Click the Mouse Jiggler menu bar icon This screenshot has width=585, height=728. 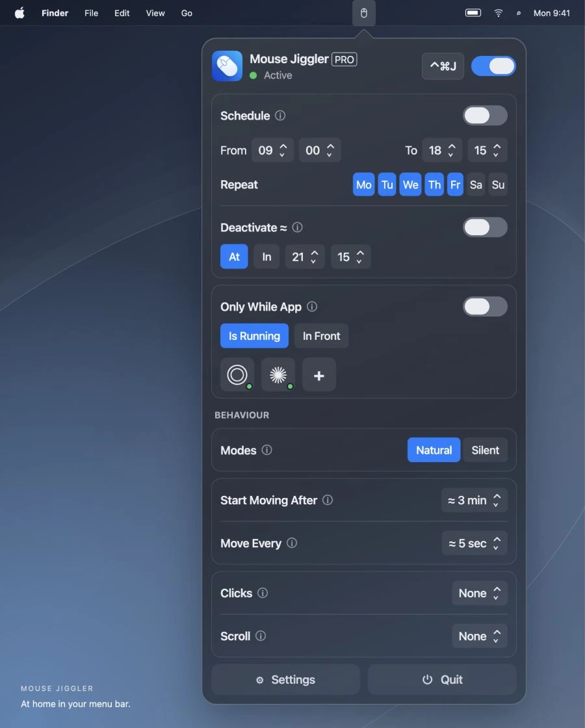(363, 13)
